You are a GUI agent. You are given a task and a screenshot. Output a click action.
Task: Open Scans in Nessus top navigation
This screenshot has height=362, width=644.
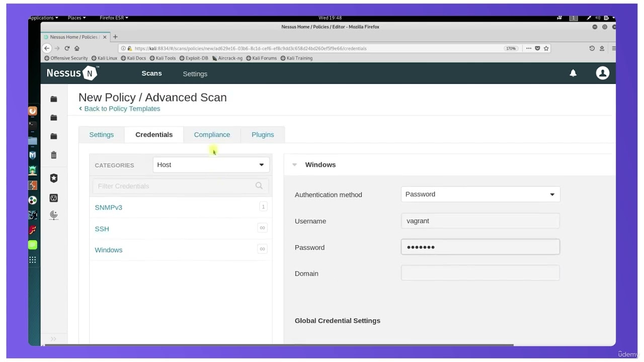point(151,73)
